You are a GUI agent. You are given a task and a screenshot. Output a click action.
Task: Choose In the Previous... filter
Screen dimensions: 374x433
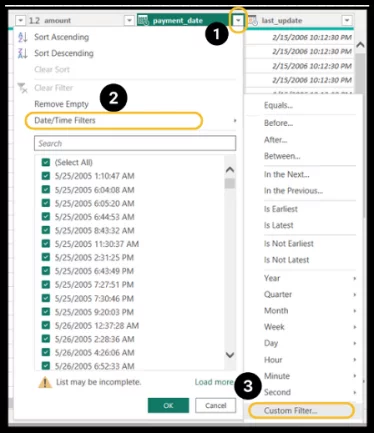293,191
